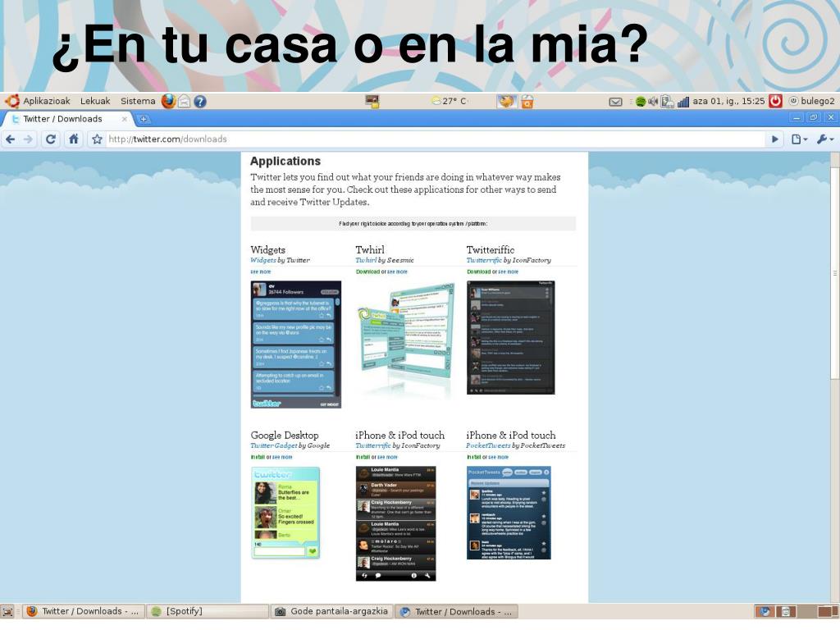Go forward with the forward arrow
The height and width of the screenshot is (630, 840).
[x=29, y=139]
